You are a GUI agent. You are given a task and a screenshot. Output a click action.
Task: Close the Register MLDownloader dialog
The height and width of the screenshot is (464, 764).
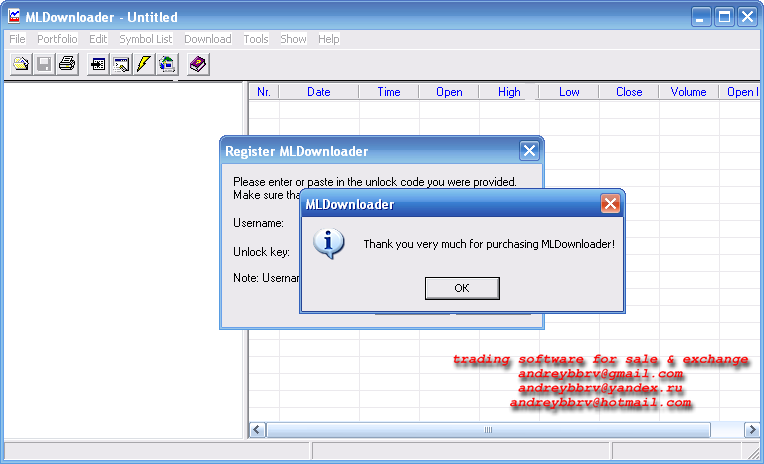(530, 151)
